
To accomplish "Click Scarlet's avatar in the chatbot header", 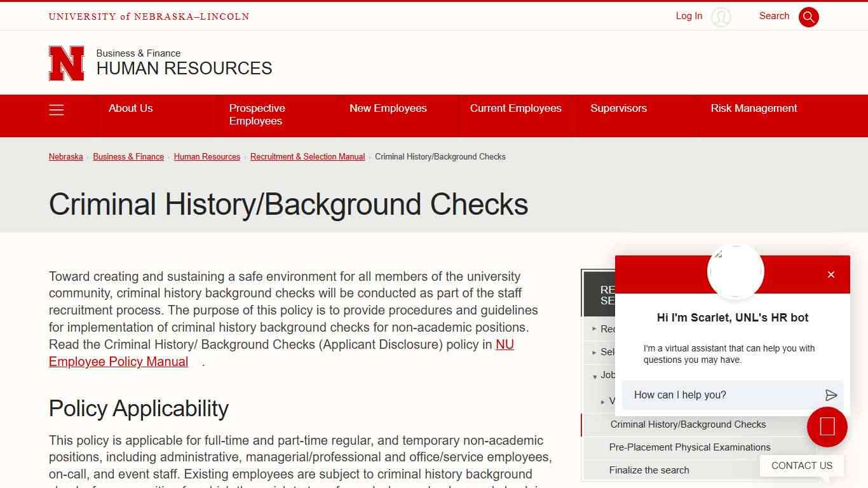I will pos(735,271).
